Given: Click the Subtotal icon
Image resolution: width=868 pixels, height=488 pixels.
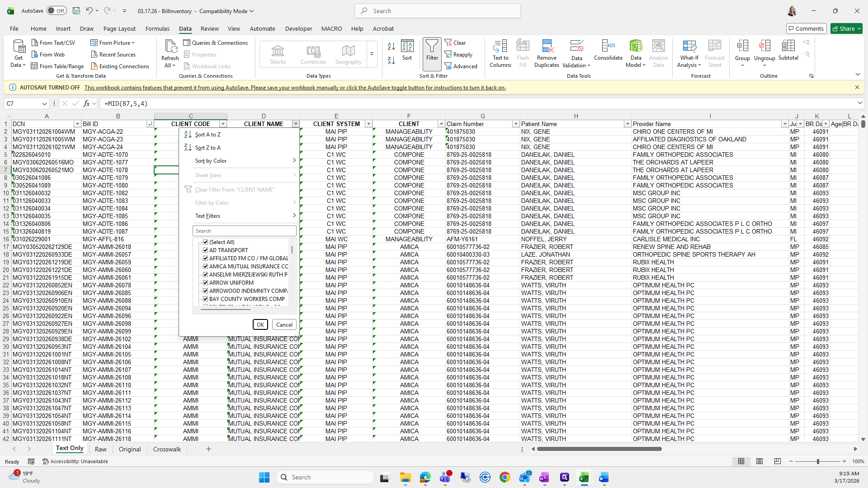Looking at the screenshot, I should coord(788,47).
